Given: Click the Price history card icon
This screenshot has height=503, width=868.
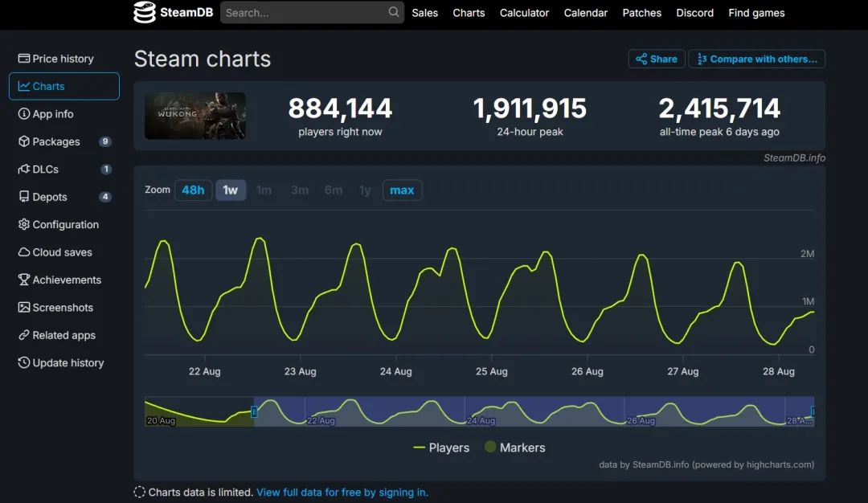Looking at the screenshot, I should click(x=24, y=58).
